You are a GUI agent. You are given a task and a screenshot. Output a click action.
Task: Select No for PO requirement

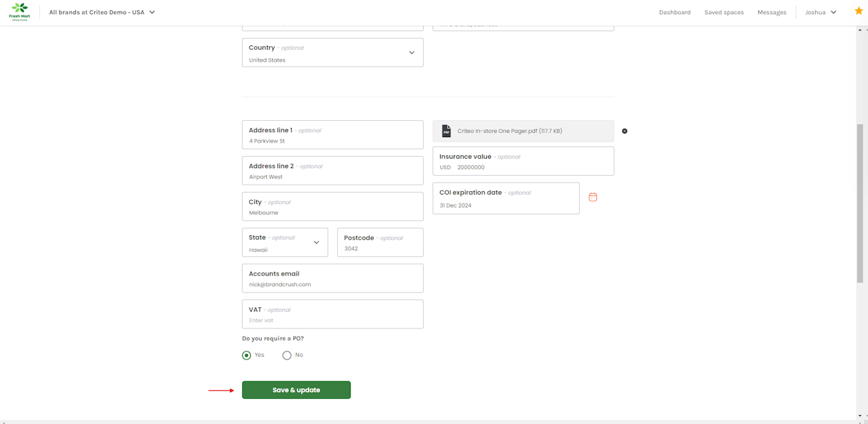pos(287,355)
